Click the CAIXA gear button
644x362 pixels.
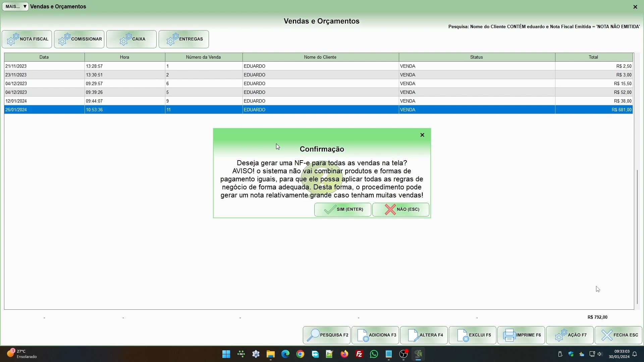[x=131, y=39]
